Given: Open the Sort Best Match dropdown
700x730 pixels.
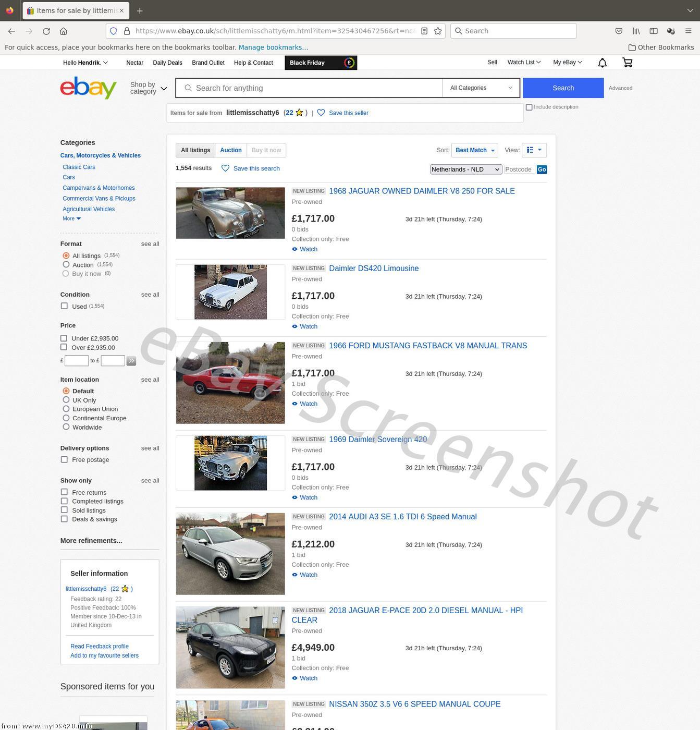Looking at the screenshot, I should click(x=474, y=150).
